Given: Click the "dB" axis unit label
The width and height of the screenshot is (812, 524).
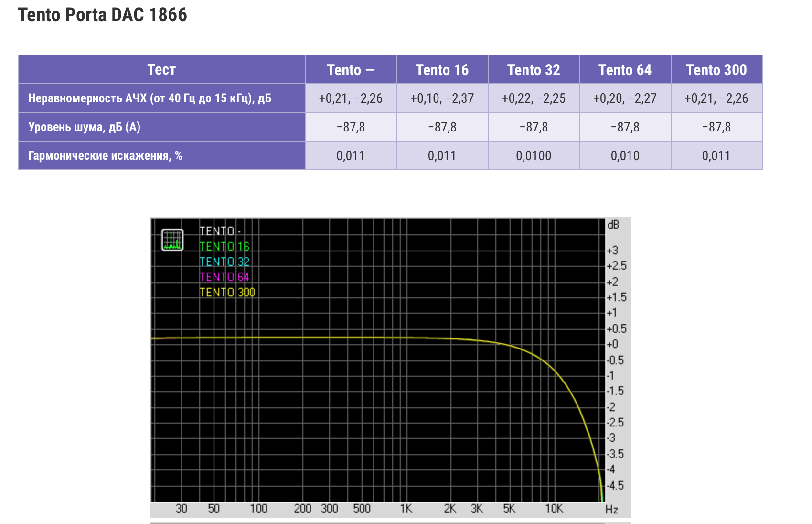Looking at the screenshot, I should point(613,225).
